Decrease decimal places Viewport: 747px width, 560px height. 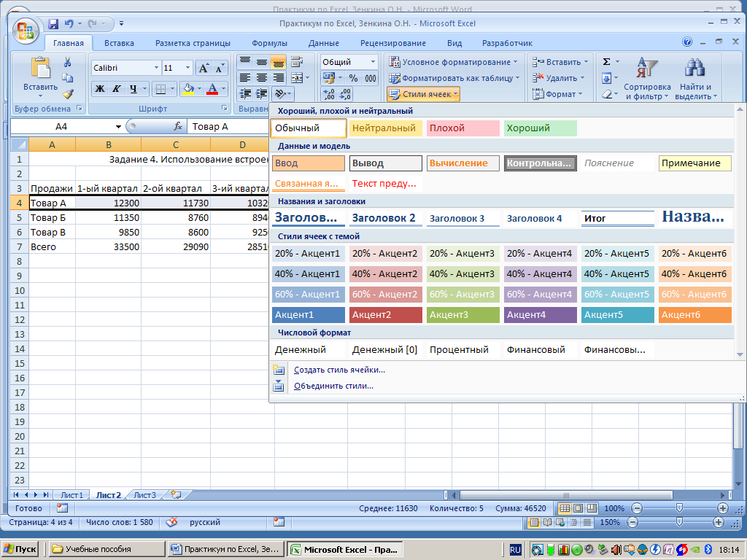(345, 94)
